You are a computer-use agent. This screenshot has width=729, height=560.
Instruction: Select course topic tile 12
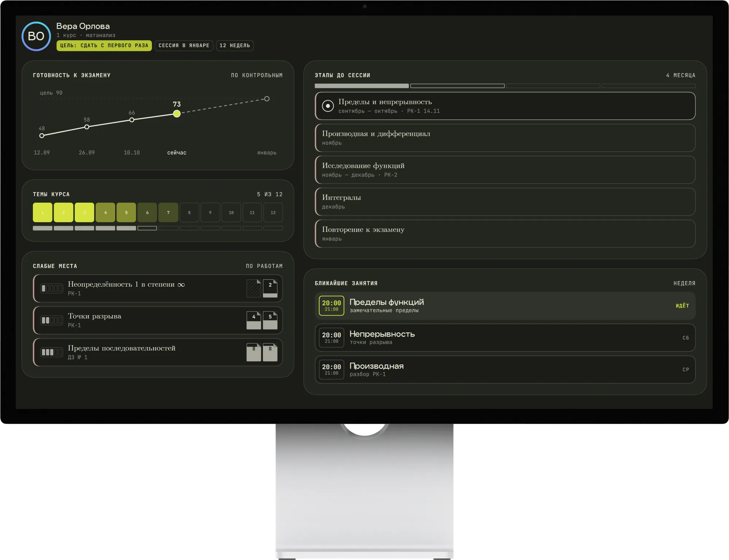coord(273,212)
